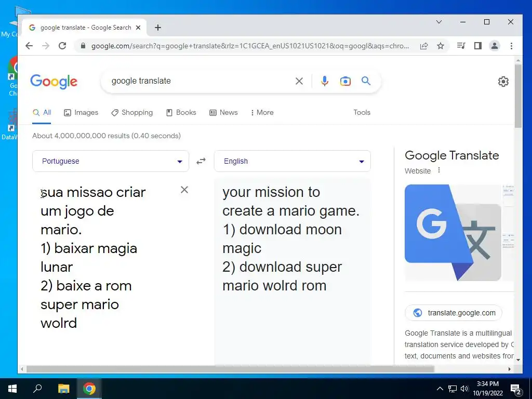This screenshot has height=399, width=532.
Task: Open search Tools options
Action: click(362, 112)
